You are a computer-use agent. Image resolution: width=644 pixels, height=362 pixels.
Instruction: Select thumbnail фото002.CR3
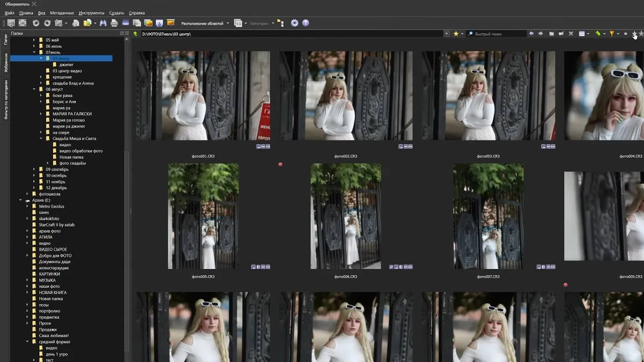(346, 96)
